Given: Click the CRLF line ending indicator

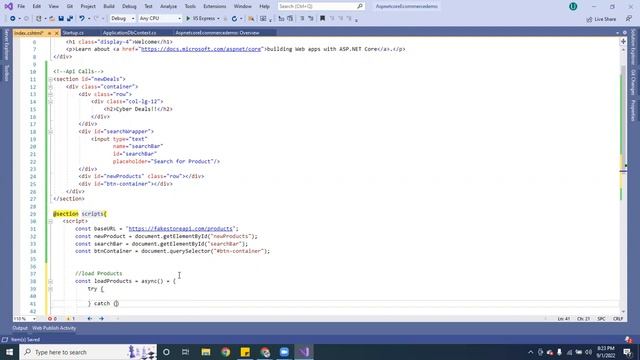Looking at the screenshot, I should click(618, 319).
